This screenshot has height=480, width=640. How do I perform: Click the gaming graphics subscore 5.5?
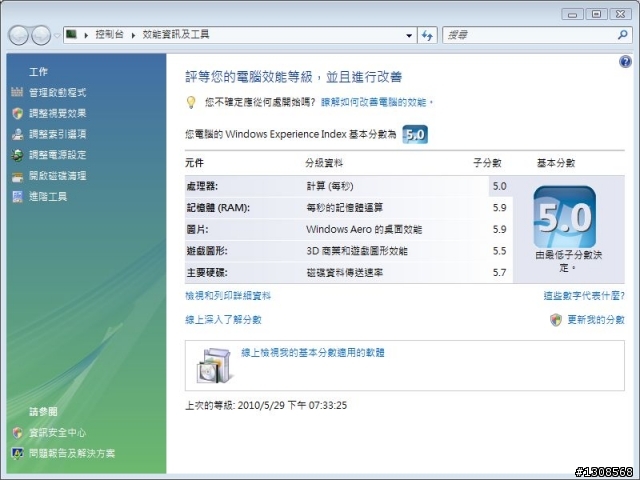point(500,251)
